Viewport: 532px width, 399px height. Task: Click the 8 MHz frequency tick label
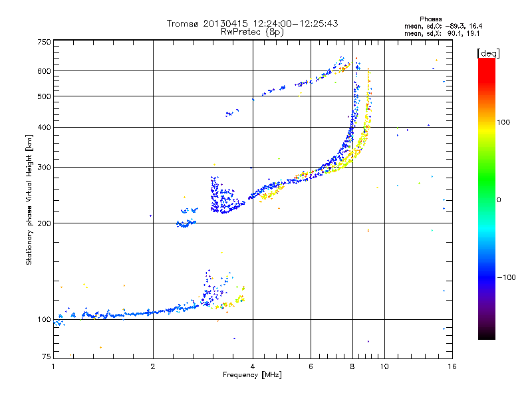(x=352, y=366)
